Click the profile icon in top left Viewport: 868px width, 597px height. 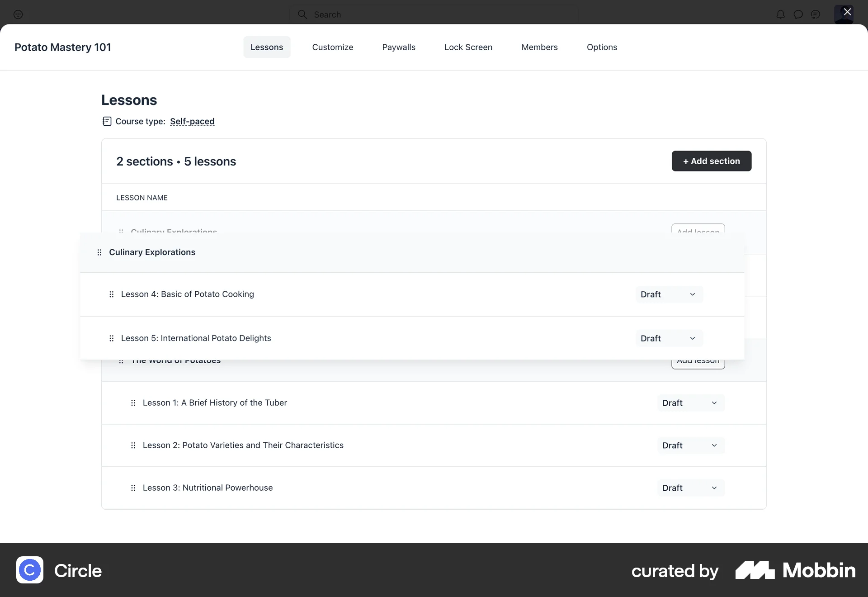coord(18,14)
